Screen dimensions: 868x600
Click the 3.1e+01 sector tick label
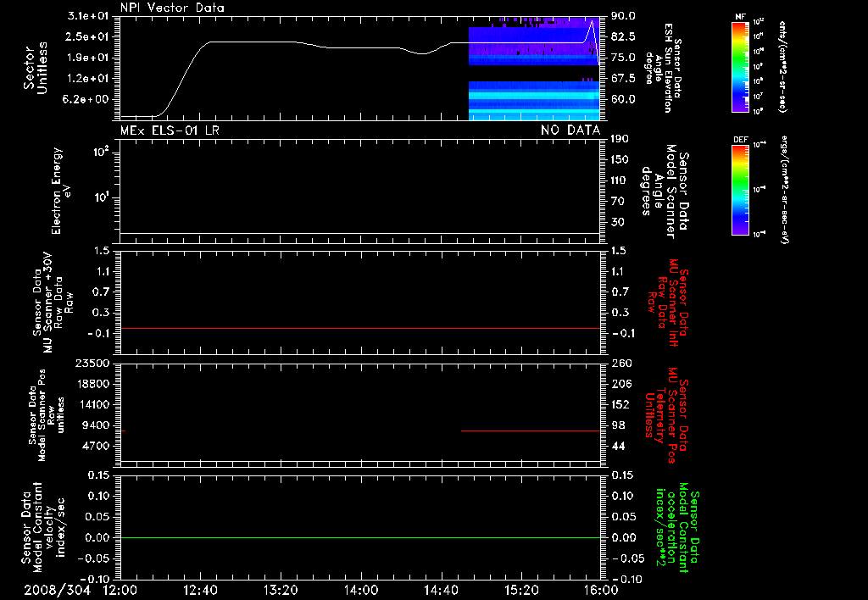(88, 16)
